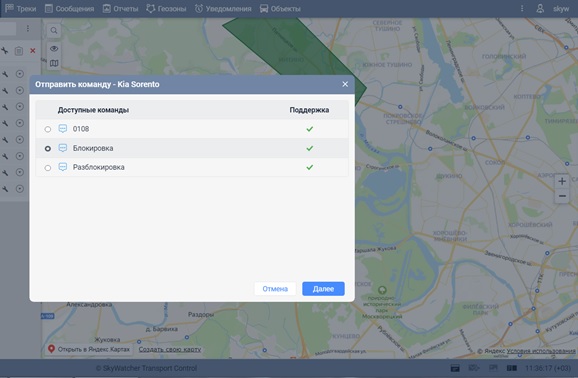Click the wrench icon beside the clipboard icon

pyautogui.click(x=5, y=51)
